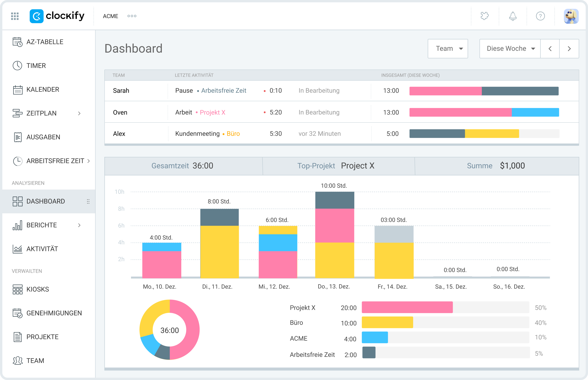This screenshot has width=588, height=380.
Task: Click the 36:00 donut chart
Action: tap(169, 330)
